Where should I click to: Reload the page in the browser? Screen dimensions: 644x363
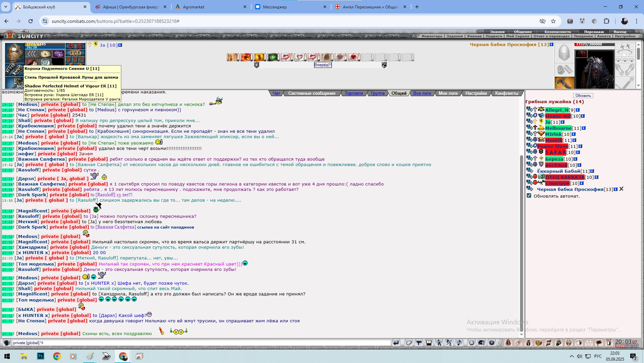tap(31, 21)
